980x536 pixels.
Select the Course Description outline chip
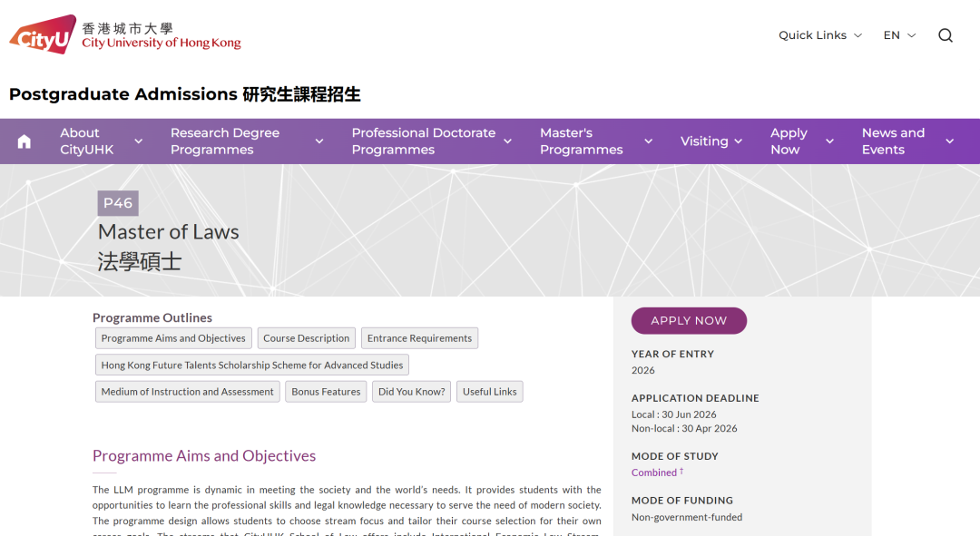click(306, 337)
